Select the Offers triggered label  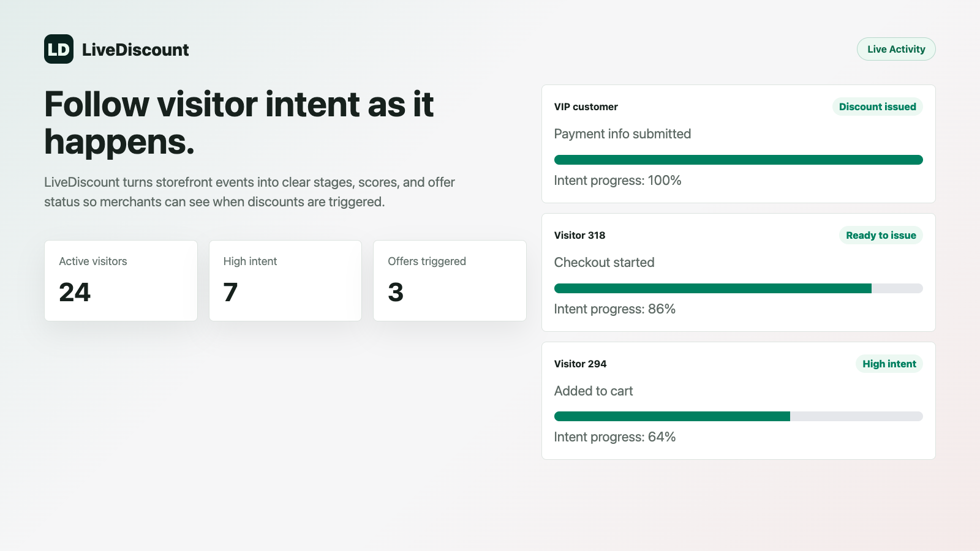point(427,261)
